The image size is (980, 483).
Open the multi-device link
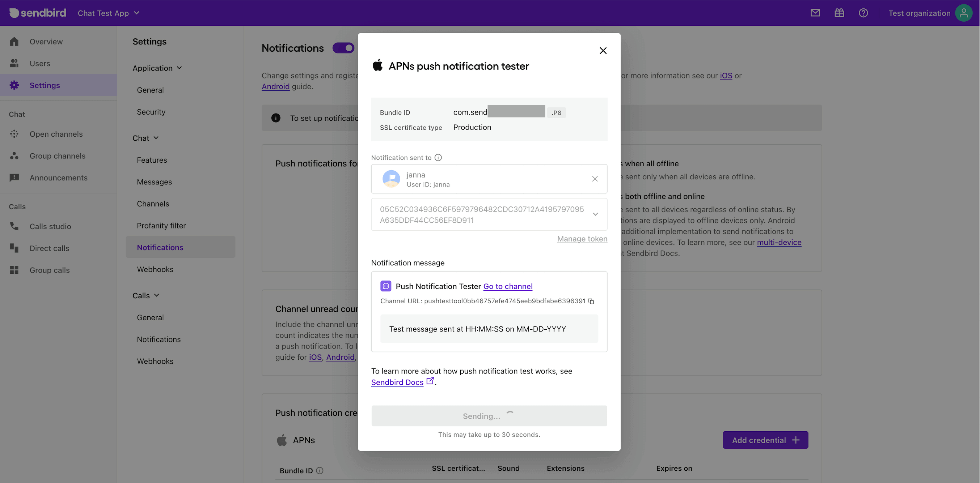[779, 242]
